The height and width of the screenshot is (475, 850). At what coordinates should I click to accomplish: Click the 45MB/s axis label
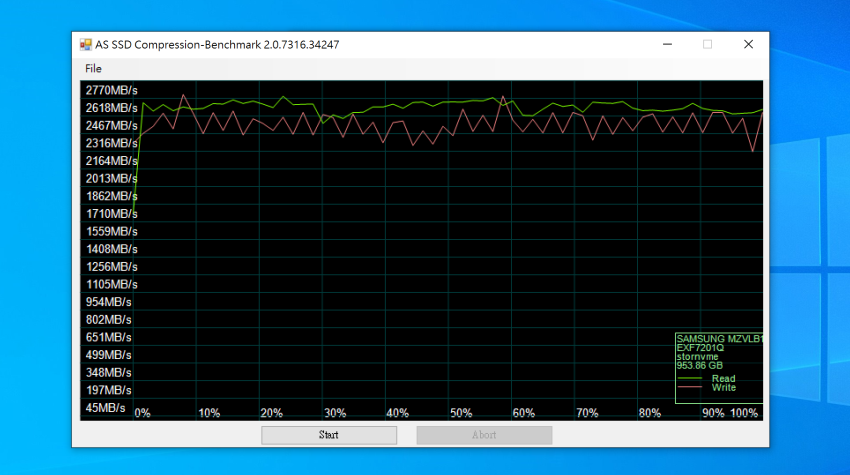[x=106, y=408]
